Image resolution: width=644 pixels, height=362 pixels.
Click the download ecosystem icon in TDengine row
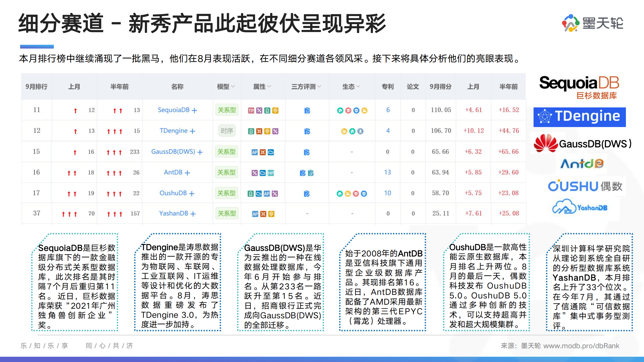click(360, 132)
